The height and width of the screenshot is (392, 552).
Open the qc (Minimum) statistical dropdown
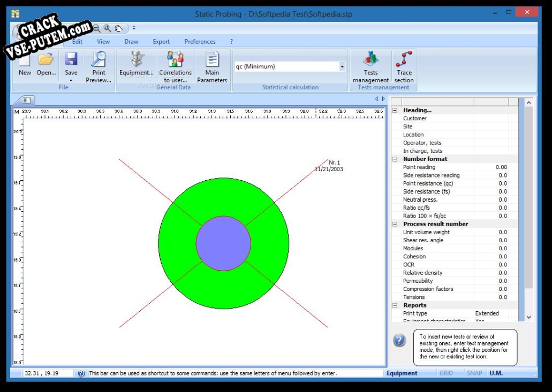(342, 66)
